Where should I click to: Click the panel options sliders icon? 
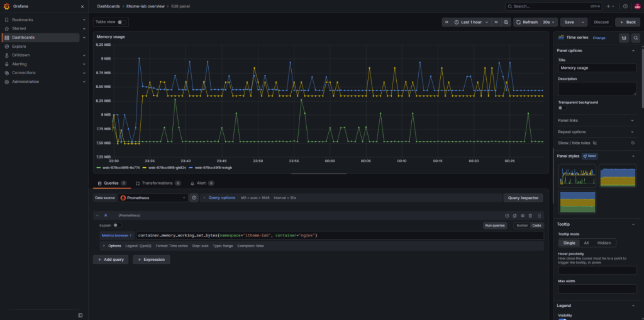coord(624,38)
